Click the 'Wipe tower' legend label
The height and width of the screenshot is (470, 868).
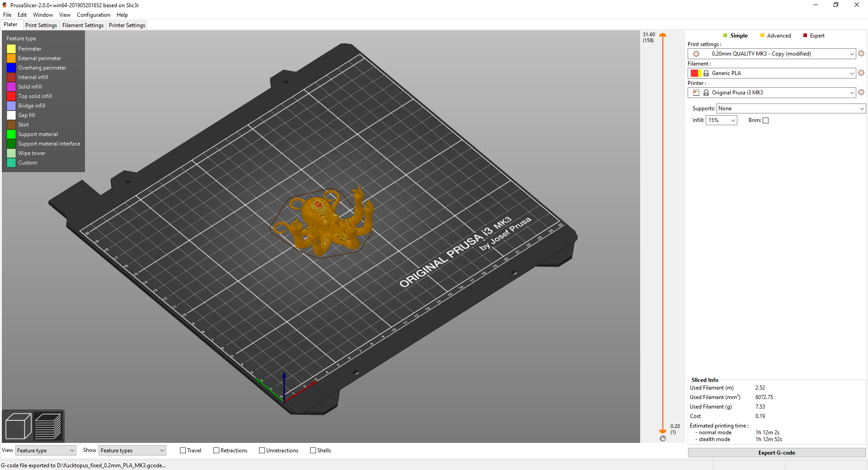coord(32,153)
